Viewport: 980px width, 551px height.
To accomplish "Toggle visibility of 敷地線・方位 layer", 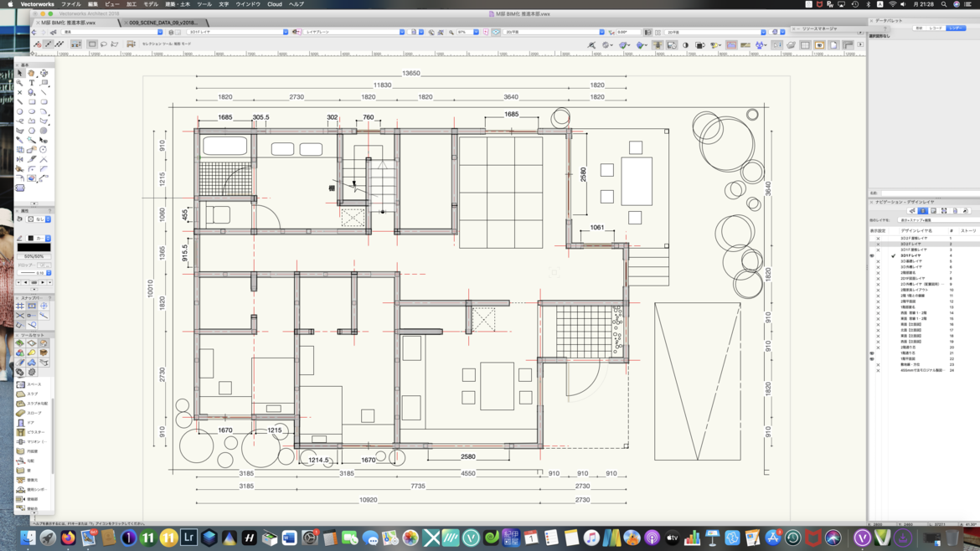I will (878, 364).
